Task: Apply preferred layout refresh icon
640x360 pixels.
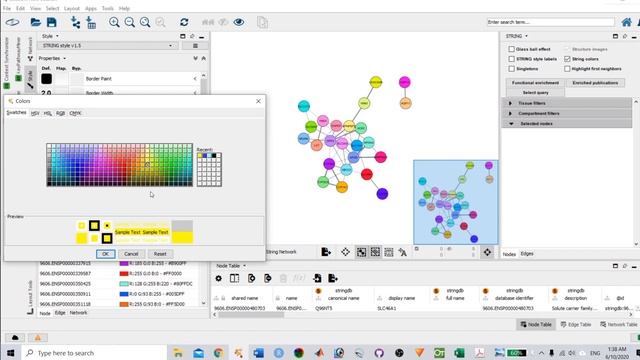Action: coord(184,22)
